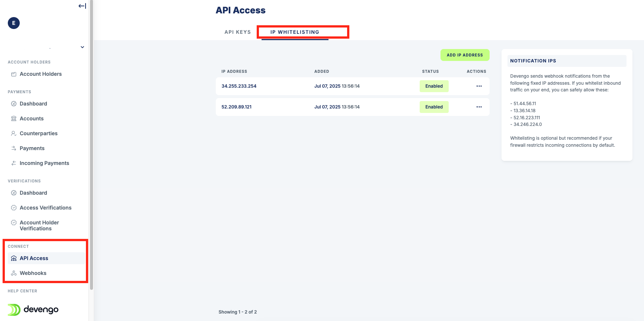
Task: Click the ACTIONS column header
Action: click(477, 71)
